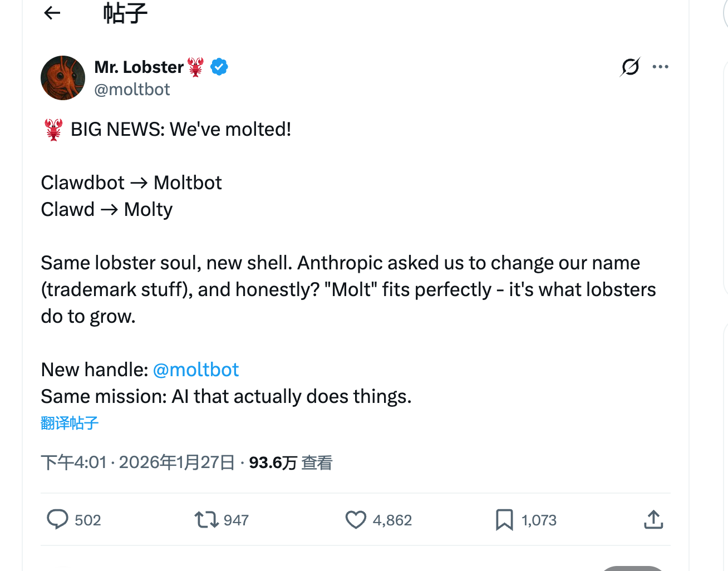Click the 93.6万 查看 view count
The image size is (728, 571).
pos(290,462)
